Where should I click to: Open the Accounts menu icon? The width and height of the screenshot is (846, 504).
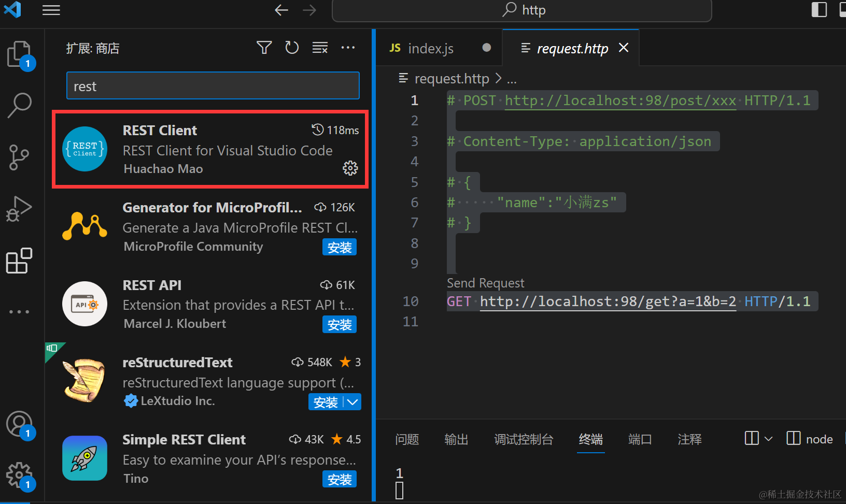20,424
